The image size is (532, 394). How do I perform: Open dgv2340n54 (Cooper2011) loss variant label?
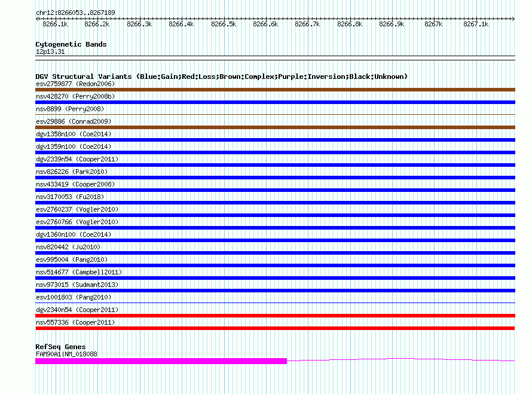tap(77, 310)
